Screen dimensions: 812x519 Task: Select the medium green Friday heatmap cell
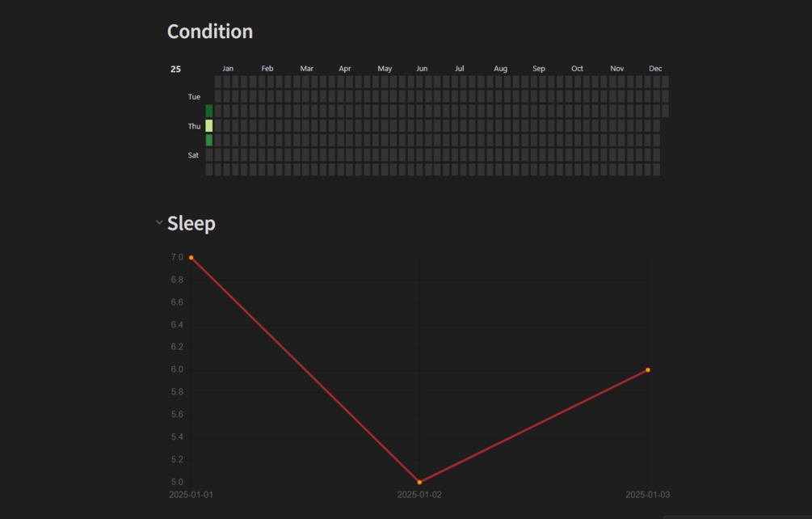pos(209,141)
